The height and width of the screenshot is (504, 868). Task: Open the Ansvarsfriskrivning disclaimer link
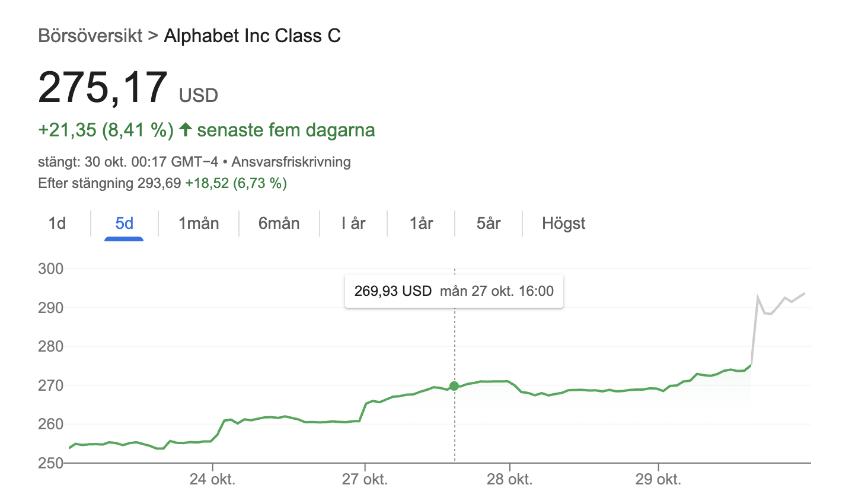291,162
